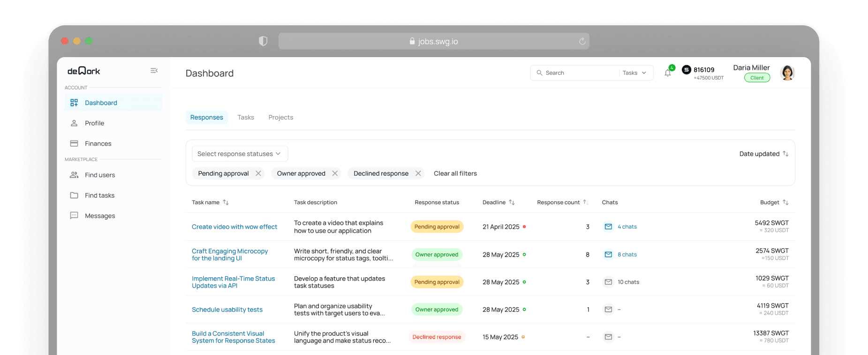This screenshot has height=355, width=868.
Task: Click mail icon in Schedule usability tests row
Action: 608,310
